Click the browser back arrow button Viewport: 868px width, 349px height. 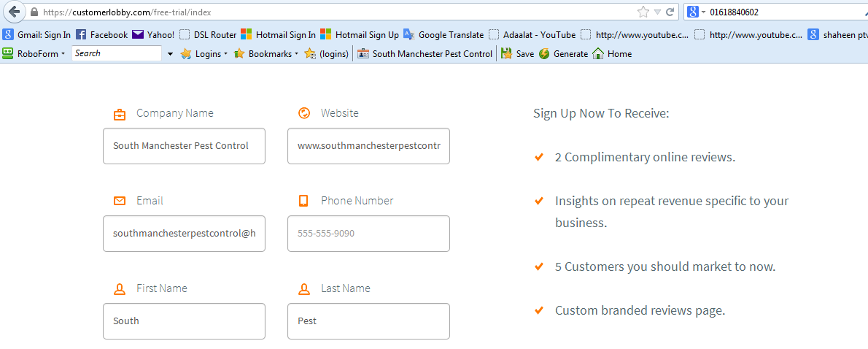(14, 12)
